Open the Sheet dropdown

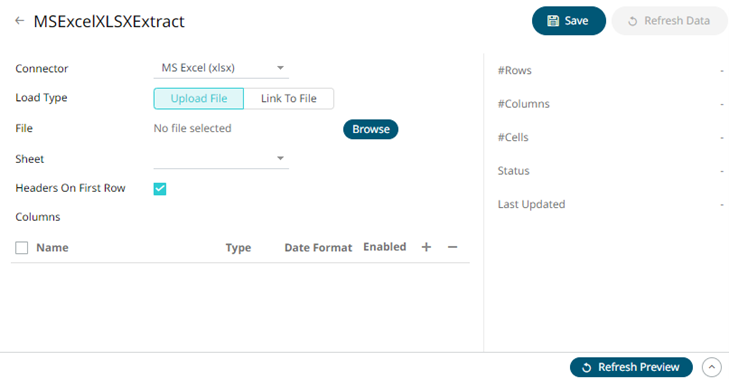221,159
